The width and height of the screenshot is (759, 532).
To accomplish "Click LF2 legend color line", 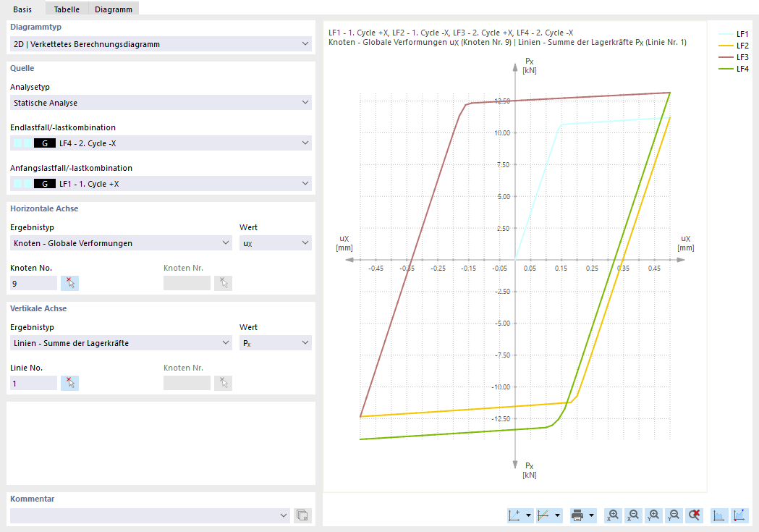I will pyautogui.click(x=726, y=46).
